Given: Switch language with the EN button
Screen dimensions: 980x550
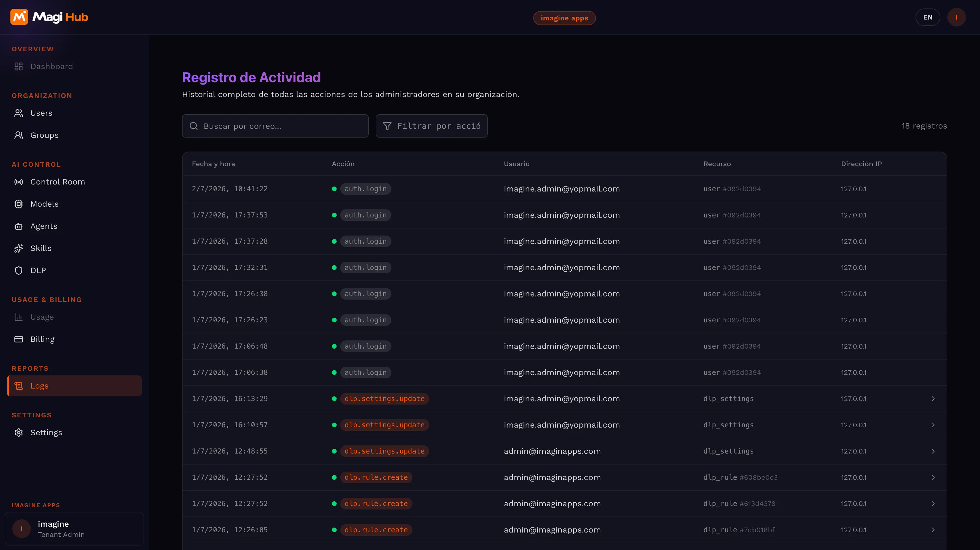Looking at the screenshot, I should pyautogui.click(x=928, y=17).
